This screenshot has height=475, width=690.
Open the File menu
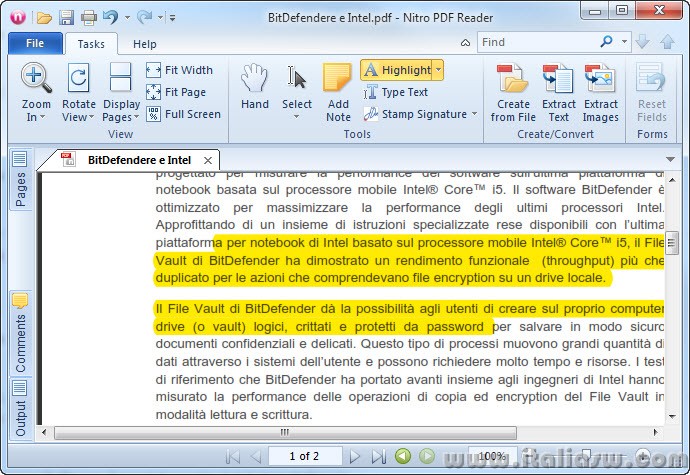tap(35, 43)
